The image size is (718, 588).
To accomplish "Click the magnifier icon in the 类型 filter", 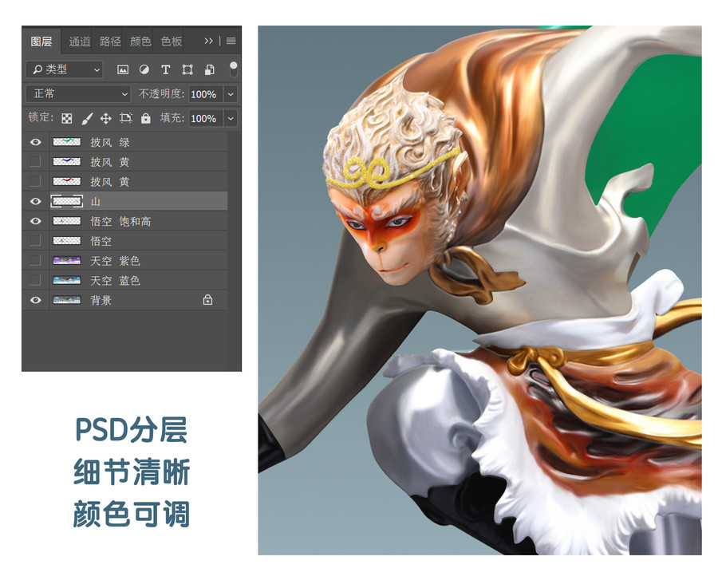I will (37, 69).
